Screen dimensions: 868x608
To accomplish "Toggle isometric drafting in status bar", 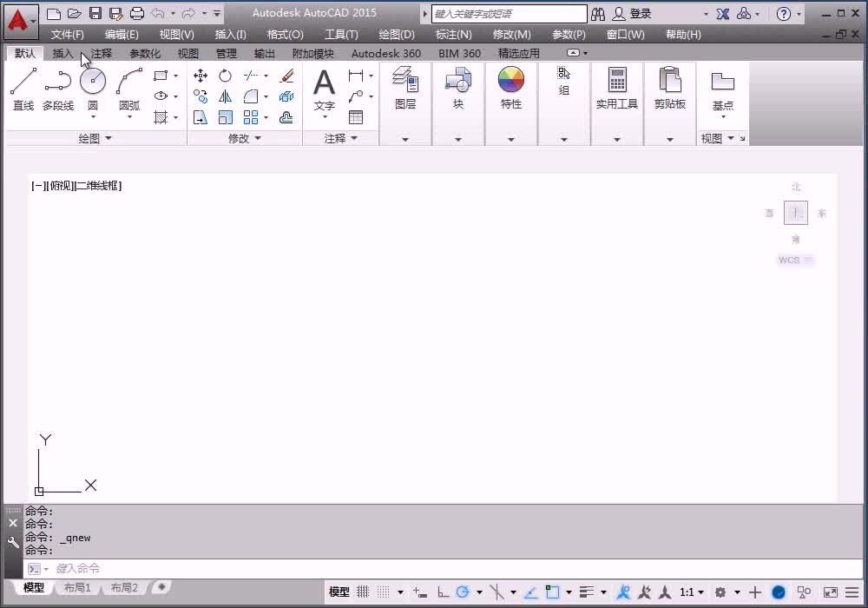I will pos(496,592).
